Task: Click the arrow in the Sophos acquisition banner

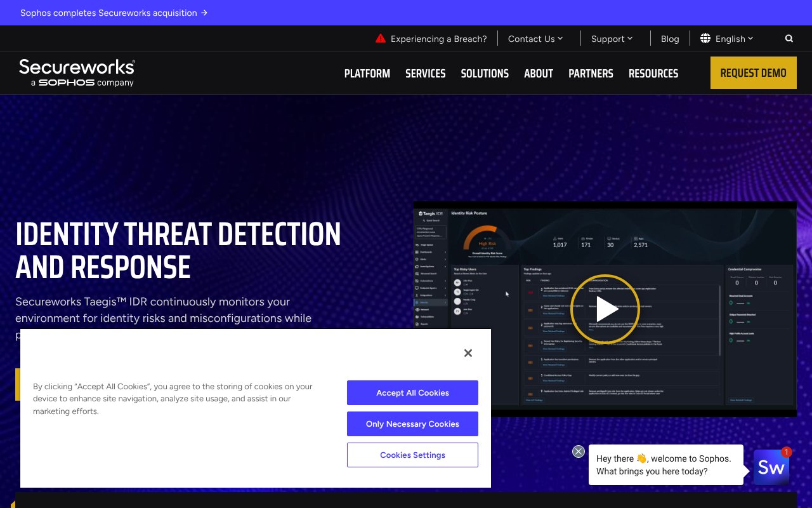Action: pos(204,13)
